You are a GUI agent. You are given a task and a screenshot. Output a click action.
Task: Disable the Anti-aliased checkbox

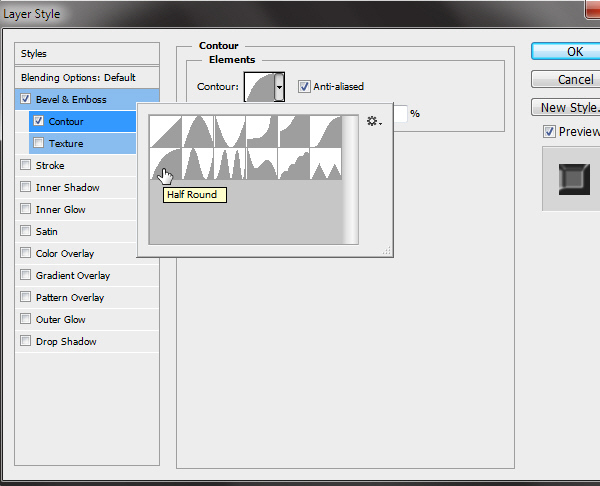tap(305, 87)
